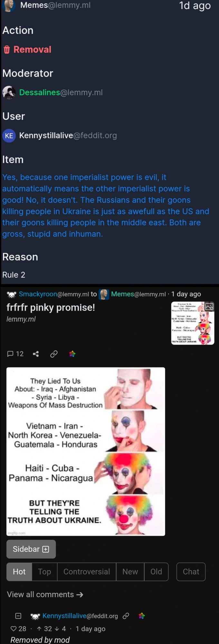This screenshot has width=219, height=644.
Task: Click the image icon on post thumbnail
Action: click(209, 307)
